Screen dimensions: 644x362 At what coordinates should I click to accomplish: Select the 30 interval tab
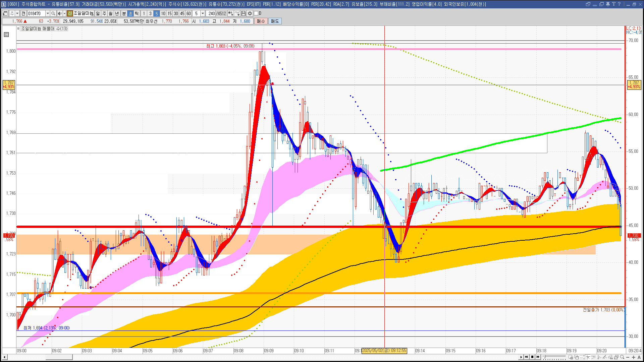coord(176,13)
